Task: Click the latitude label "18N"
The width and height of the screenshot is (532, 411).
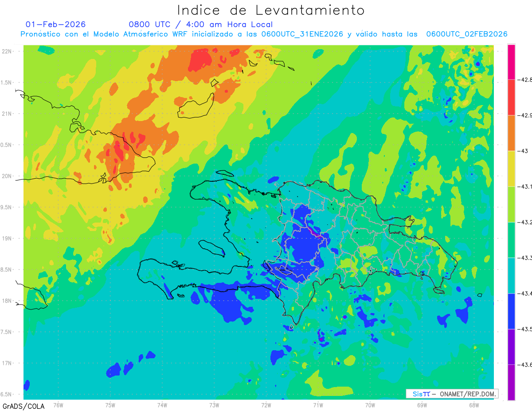Action: coord(8,301)
